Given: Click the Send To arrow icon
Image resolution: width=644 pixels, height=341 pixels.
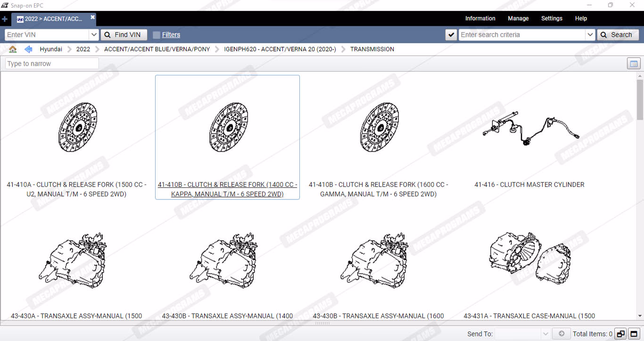Looking at the screenshot, I should (x=561, y=334).
